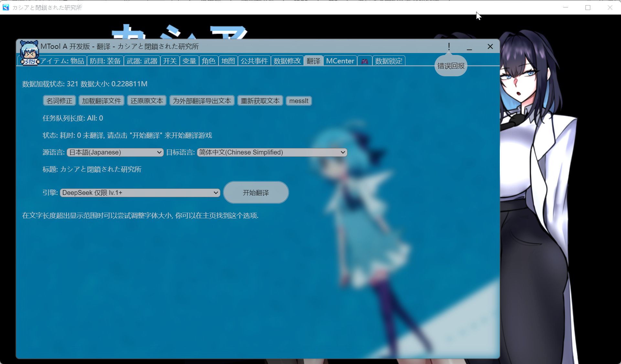Click the font size hint text
Screen dimensions: 621x364
pyautogui.click(x=140, y=216)
